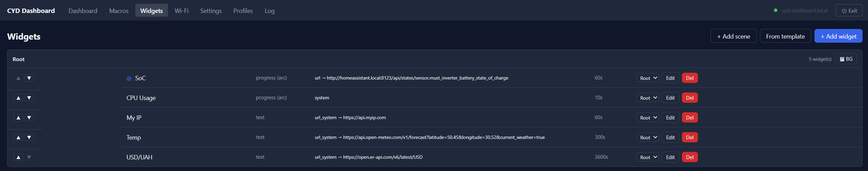Click the From template button

click(786, 36)
